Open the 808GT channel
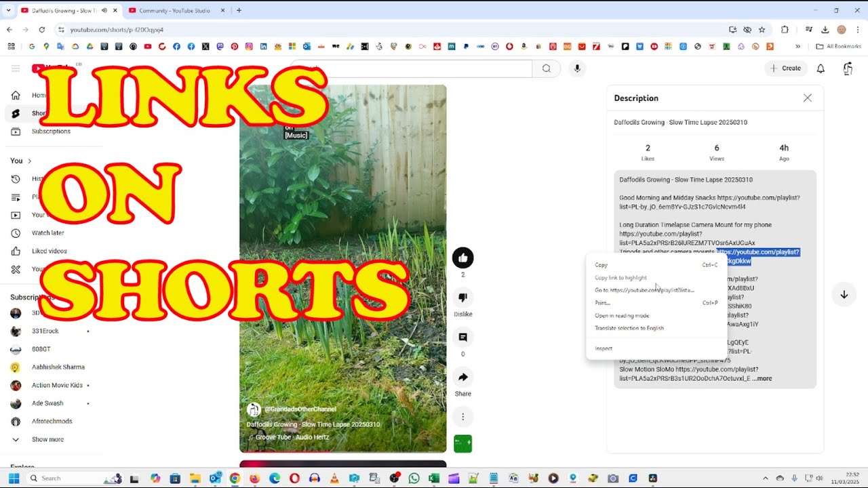Viewport: 868px width, 488px height. coord(41,349)
